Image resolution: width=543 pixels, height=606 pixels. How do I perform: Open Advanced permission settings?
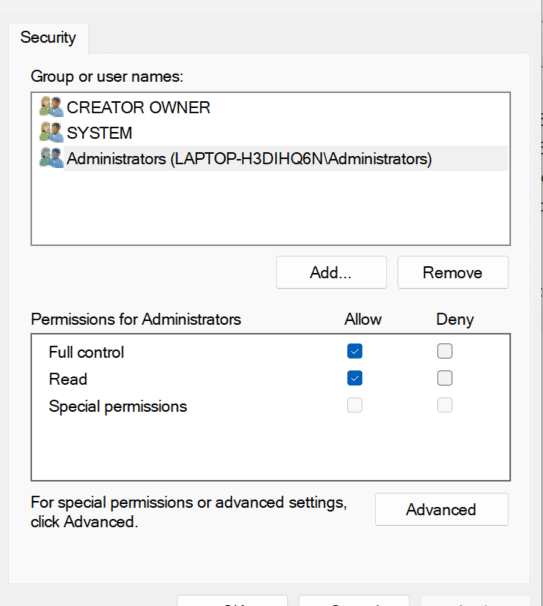(441, 509)
